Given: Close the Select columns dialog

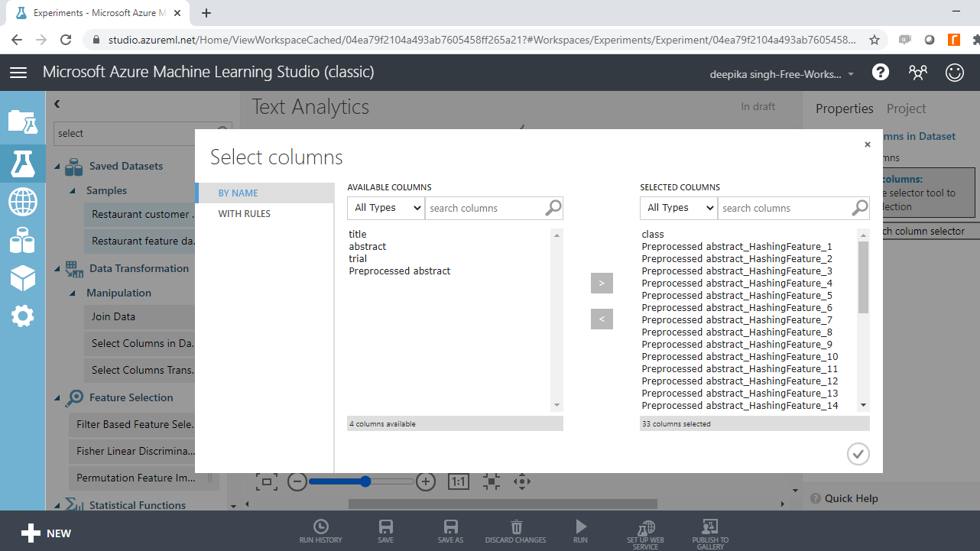Looking at the screenshot, I should click(867, 144).
